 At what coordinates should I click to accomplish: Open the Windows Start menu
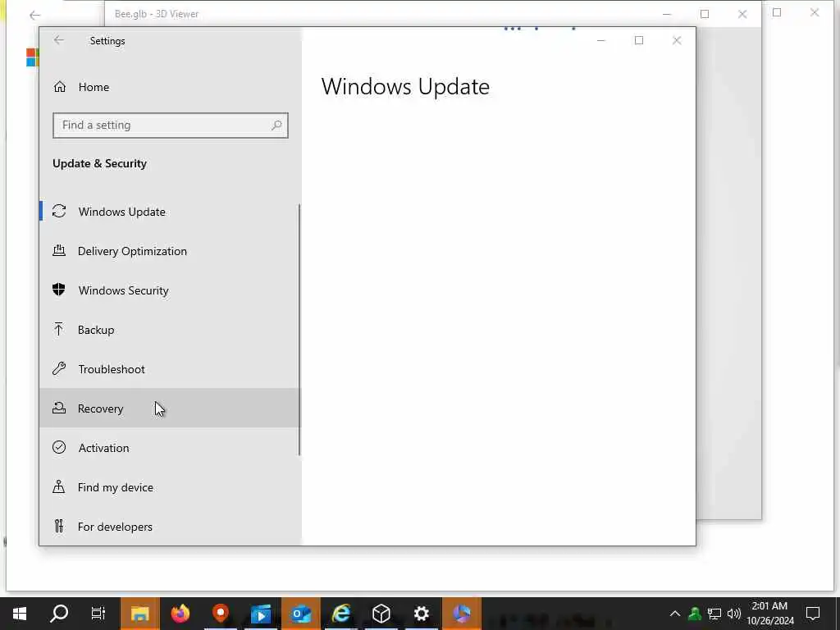point(20,614)
